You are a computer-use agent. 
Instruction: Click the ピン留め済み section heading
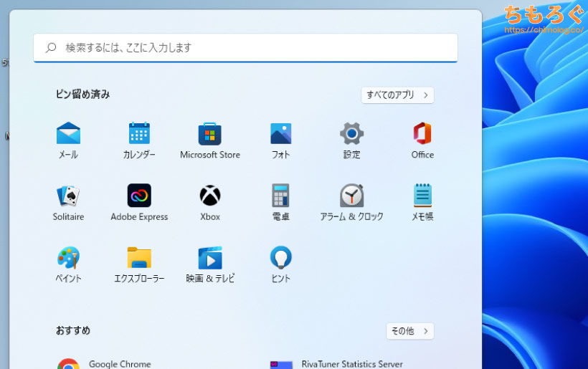point(83,94)
